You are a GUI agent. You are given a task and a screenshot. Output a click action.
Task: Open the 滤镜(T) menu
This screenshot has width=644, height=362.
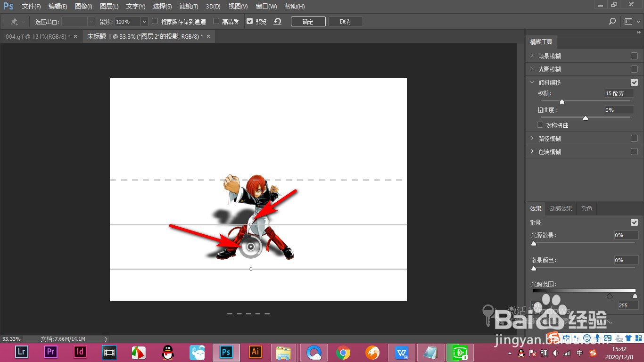click(x=189, y=6)
